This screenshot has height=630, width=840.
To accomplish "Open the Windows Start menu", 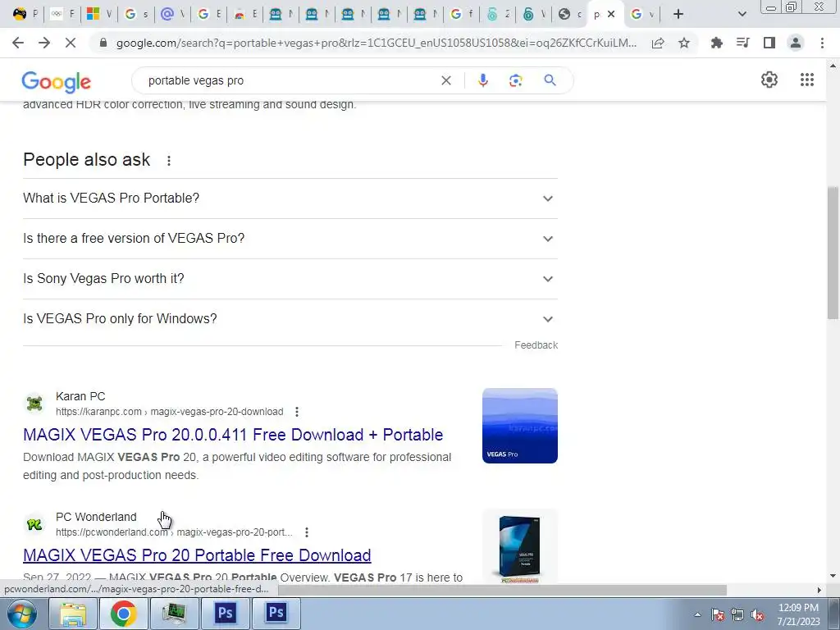I will point(21,614).
